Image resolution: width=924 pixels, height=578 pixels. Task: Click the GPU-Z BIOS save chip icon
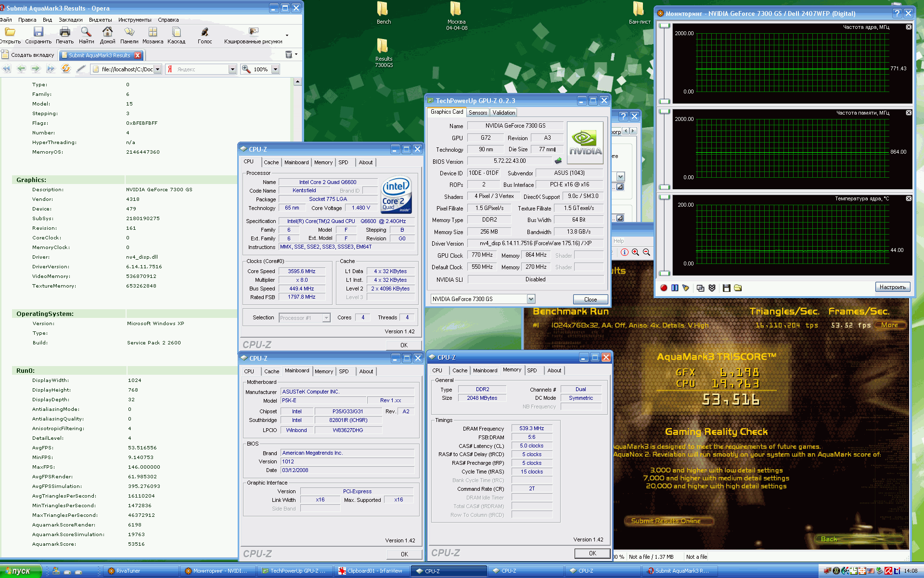click(x=558, y=161)
